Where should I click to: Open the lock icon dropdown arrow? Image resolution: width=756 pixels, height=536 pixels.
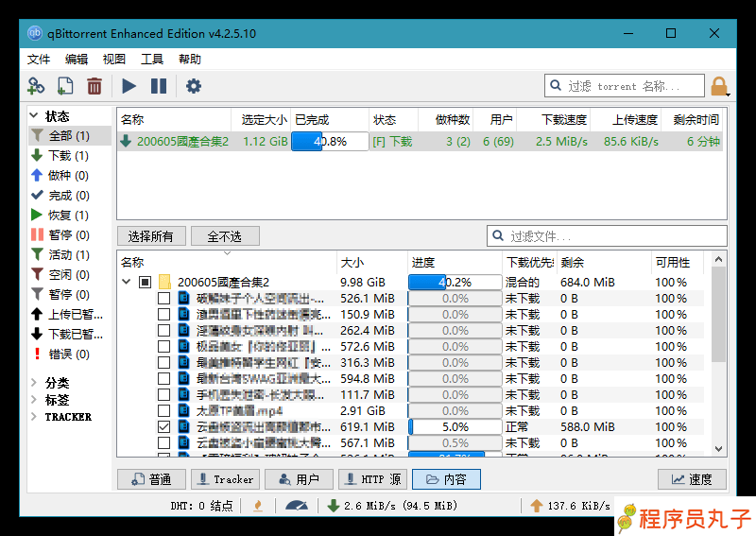coord(728,95)
